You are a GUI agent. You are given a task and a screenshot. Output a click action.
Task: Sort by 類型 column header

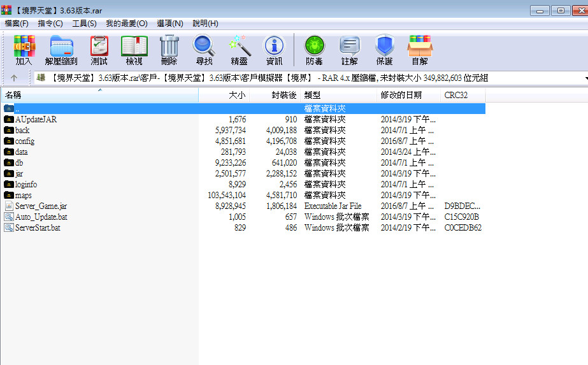click(x=339, y=95)
